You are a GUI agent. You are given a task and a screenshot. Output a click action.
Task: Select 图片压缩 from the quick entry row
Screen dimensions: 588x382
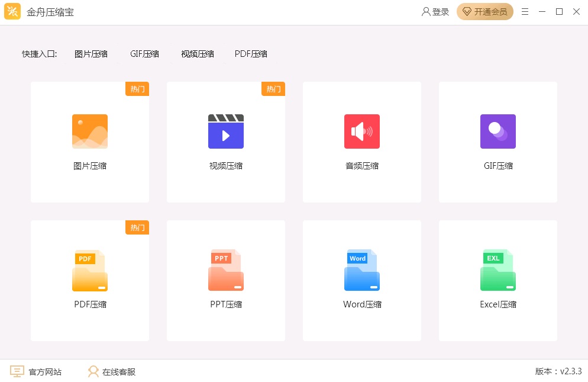tap(91, 53)
